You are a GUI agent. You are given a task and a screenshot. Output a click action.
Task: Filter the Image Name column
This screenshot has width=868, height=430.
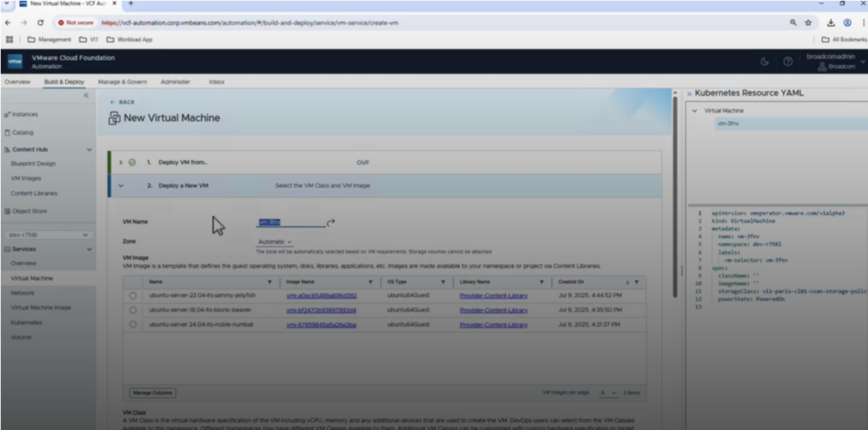point(370,282)
